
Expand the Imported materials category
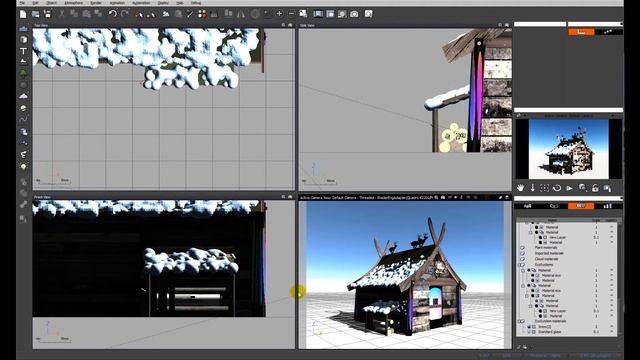click(522, 253)
